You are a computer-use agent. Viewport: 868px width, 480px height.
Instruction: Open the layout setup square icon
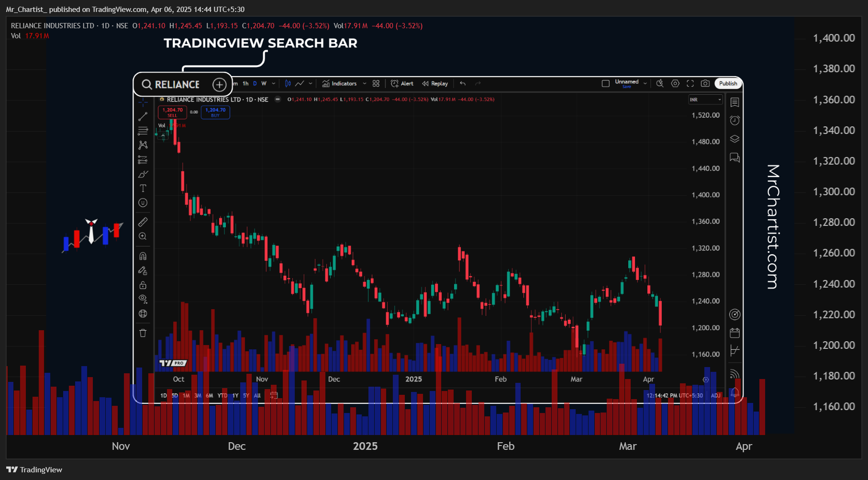(605, 84)
